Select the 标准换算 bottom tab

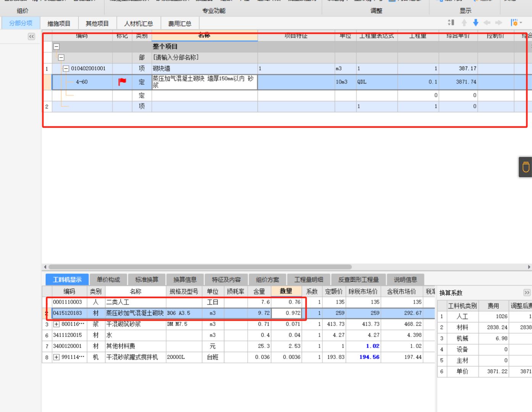point(147,280)
